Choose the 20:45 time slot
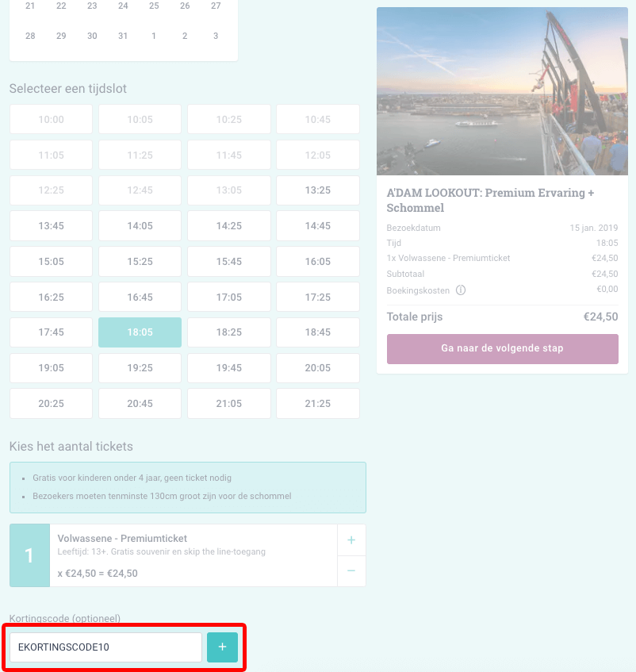 [140, 403]
